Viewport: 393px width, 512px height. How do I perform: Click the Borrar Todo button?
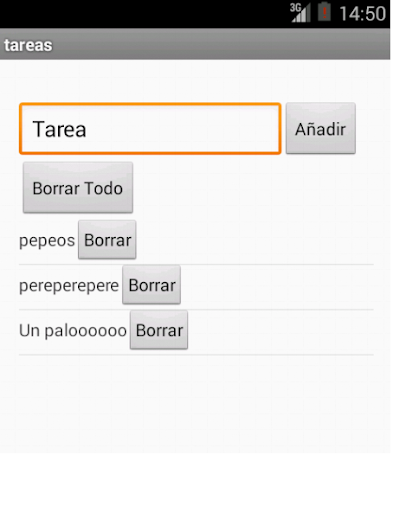point(78,187)
